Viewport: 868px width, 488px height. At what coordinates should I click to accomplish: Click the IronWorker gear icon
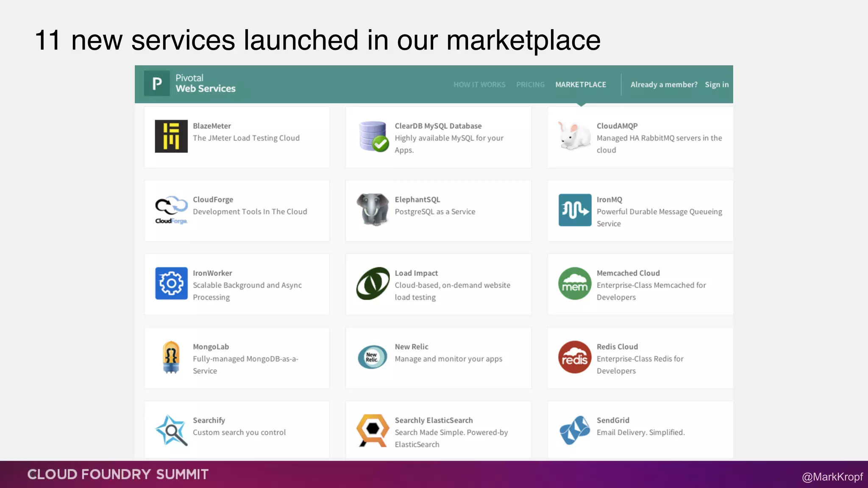pos(171,283)
